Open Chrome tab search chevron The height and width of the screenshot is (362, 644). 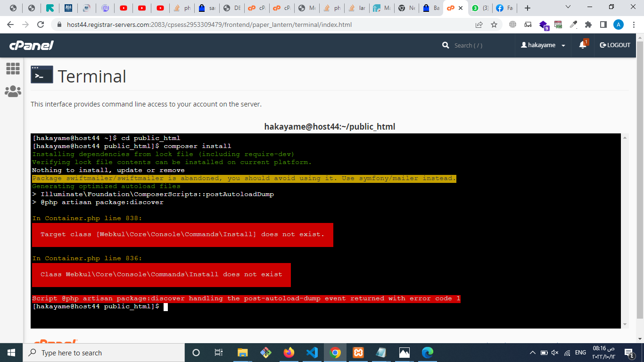[x=568, y=7]
